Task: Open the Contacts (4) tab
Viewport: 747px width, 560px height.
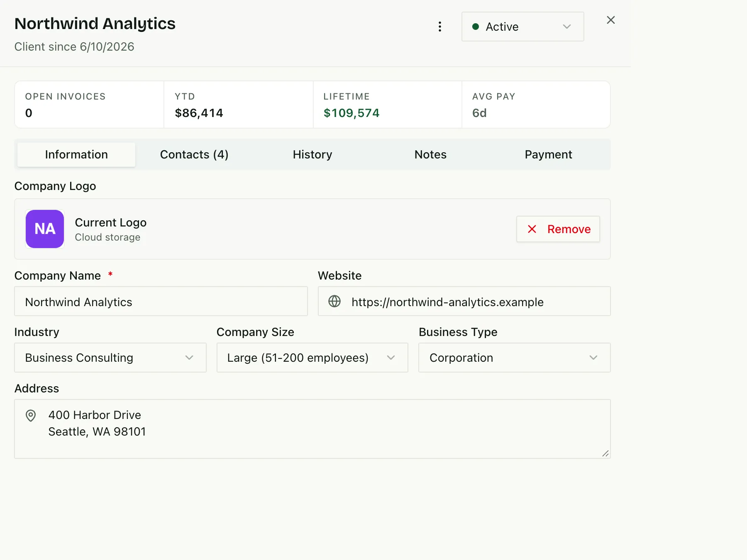Action: [x=194, y=155]
